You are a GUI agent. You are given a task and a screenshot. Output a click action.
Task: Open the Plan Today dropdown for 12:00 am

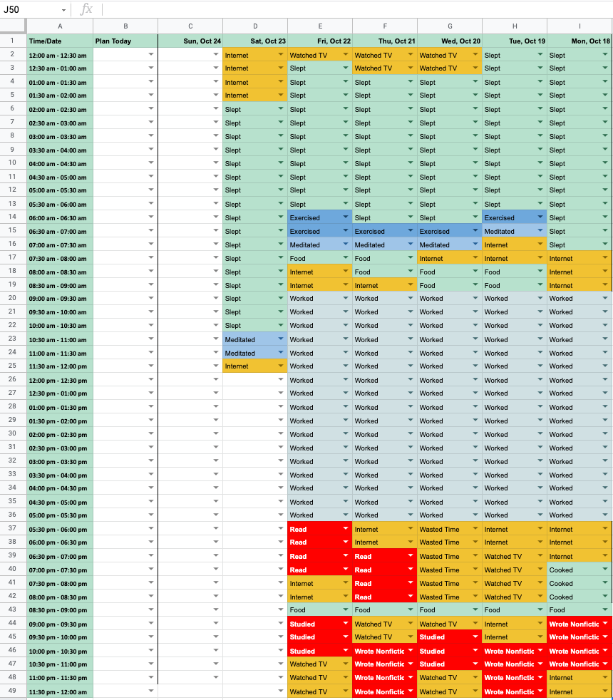150,54
